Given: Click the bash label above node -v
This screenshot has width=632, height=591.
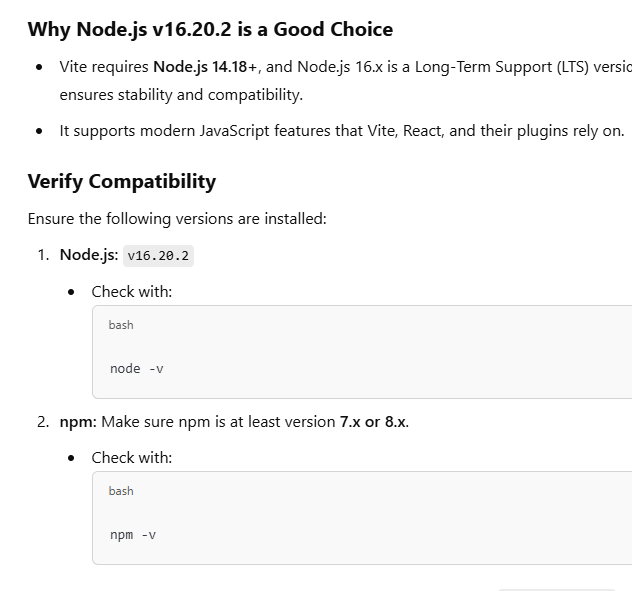Looking at the screenshot, I should point(121,325).
